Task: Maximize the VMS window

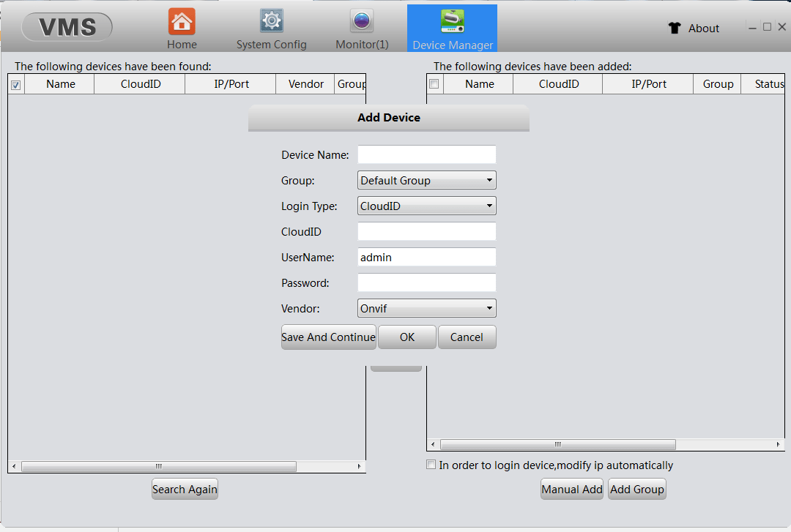Action: click(x=767, y=27)
